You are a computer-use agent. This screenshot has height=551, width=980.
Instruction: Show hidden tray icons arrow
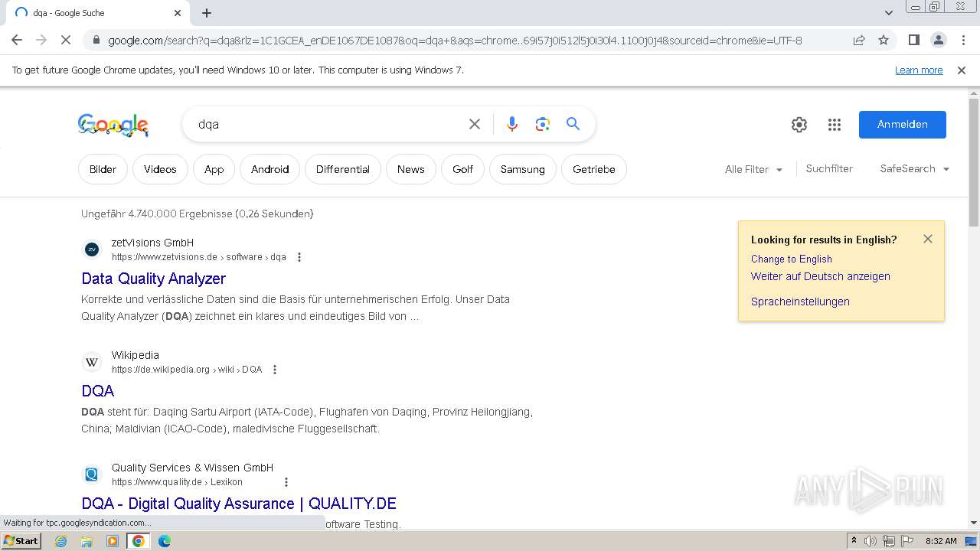[854, 541]
